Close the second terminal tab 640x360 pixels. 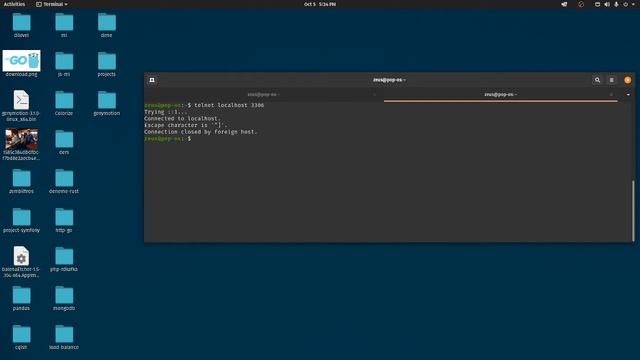click(x=611, y=95)
